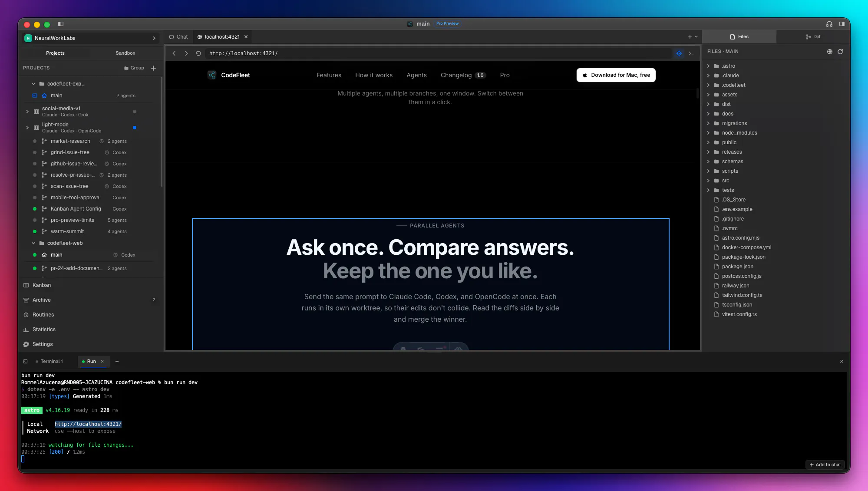Screen dimensions: 868x491
Task: Click the http://localhost:4321/ link in the terminal
Action: pyautogui.click(x=88, y=424)
